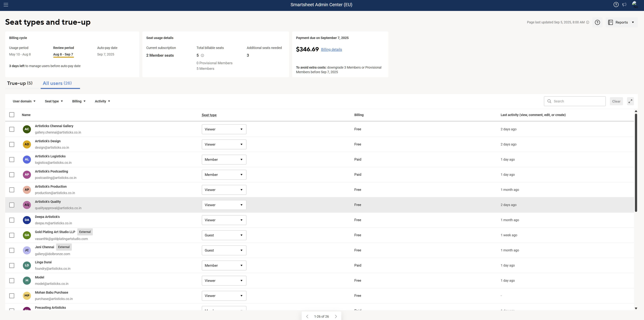Select Artistick's Design row checkbox
644x320 pixels.
pos(12,144)
